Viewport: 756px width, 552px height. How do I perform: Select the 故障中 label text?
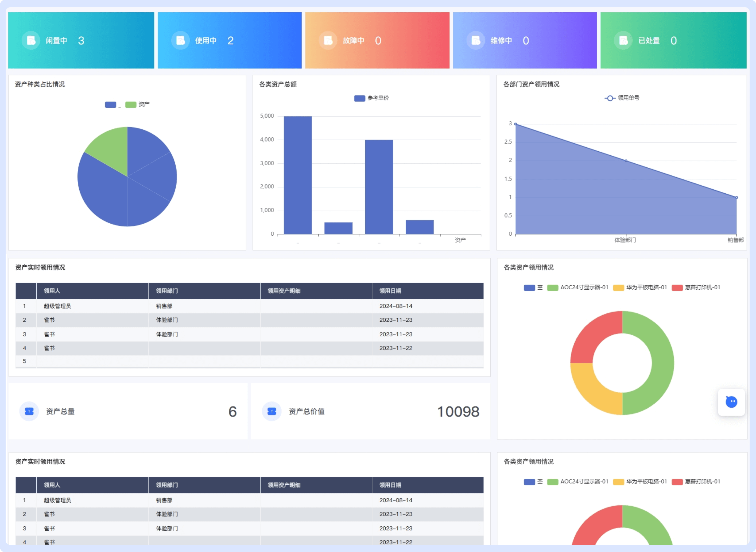click(x=354, y=40)
